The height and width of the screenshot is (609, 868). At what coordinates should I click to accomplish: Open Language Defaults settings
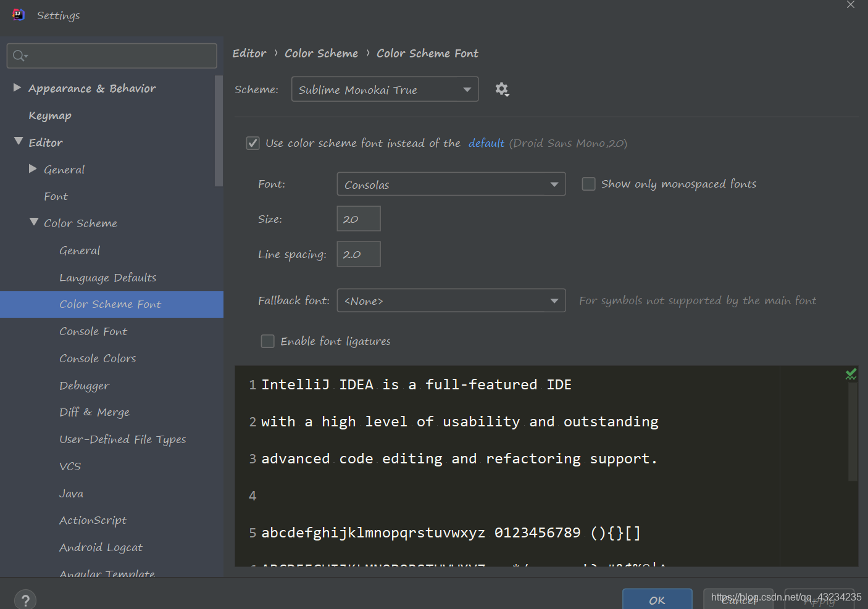[x=108, y=278]
